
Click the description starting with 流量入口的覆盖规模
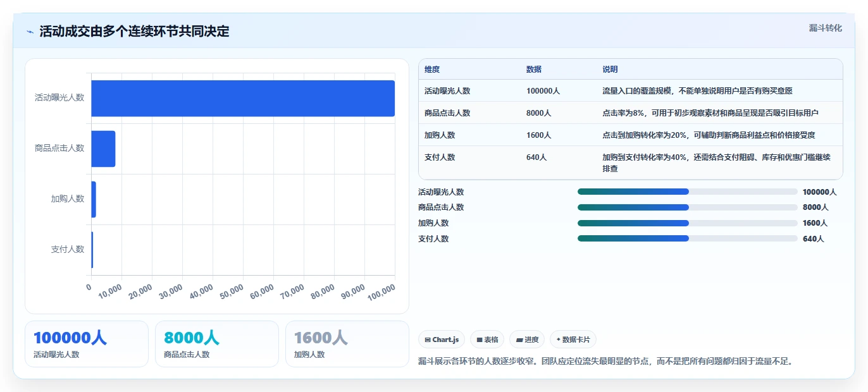(x=697, y=90)
